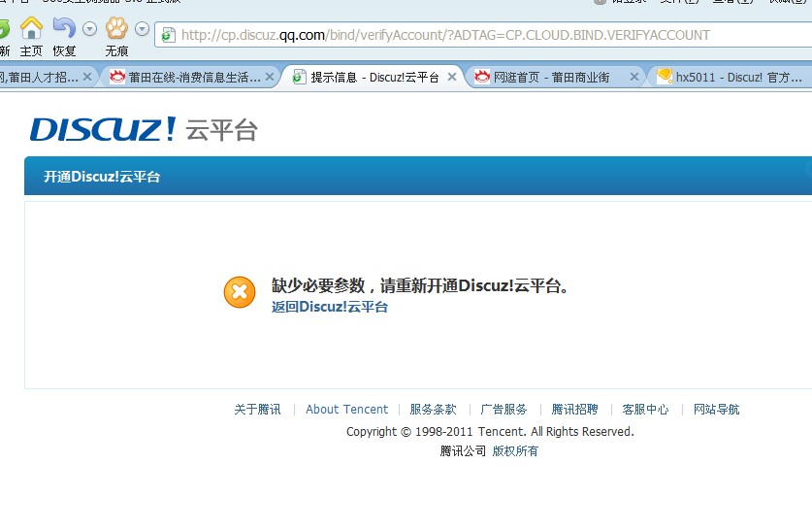The height and width of the screenshot is (530, 812).
Task: Open the 关于腾讯 footer link
Action: coord(257,410)
